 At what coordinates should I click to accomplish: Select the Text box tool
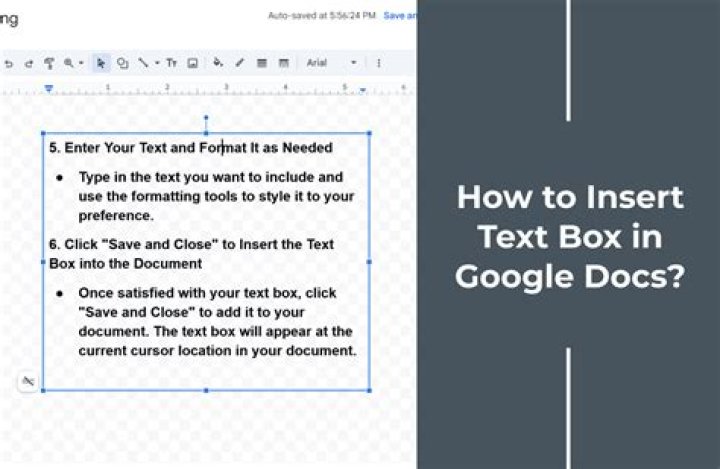[x=171, y=63]
